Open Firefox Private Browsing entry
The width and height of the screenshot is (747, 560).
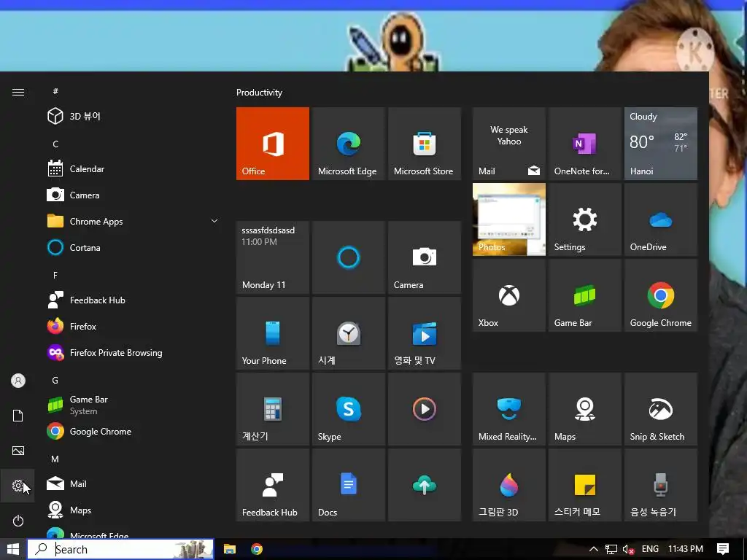tap(133, 352)
